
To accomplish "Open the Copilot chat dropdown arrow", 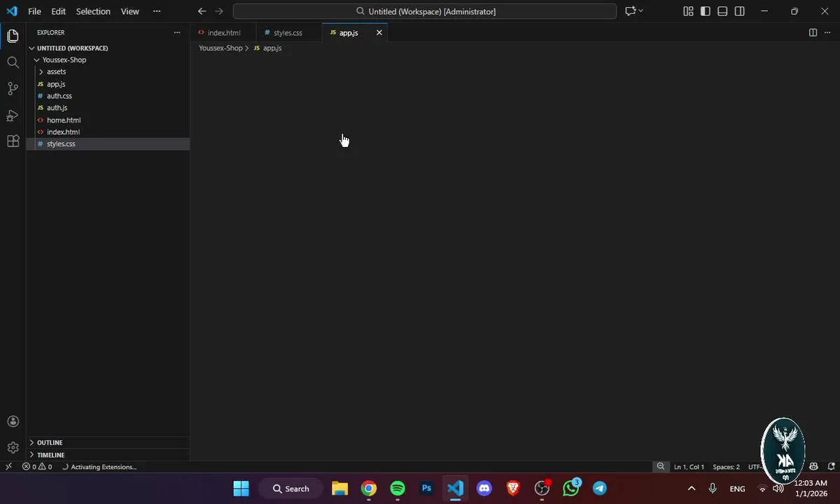I will 640,11.
